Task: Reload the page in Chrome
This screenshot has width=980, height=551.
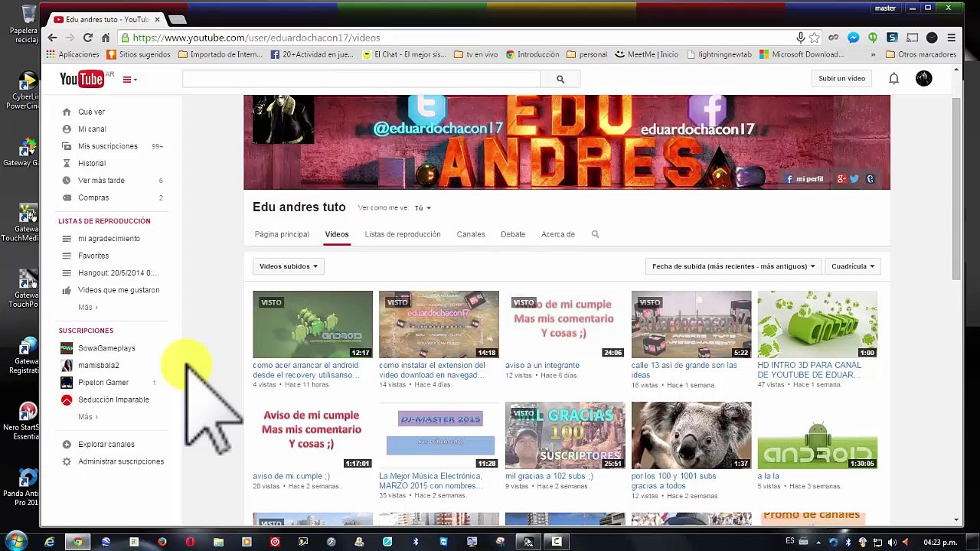Action: pos(88,37)
